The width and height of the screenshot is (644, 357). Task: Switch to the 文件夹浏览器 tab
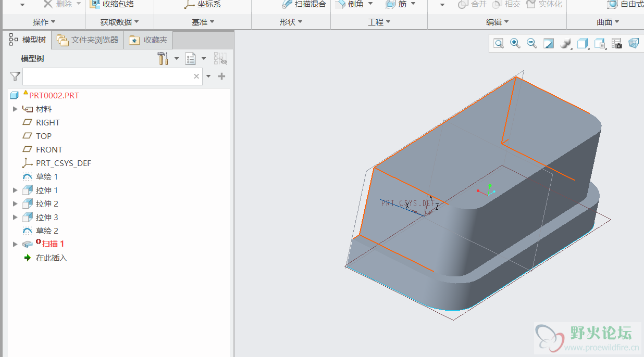(x=88, y=40)
